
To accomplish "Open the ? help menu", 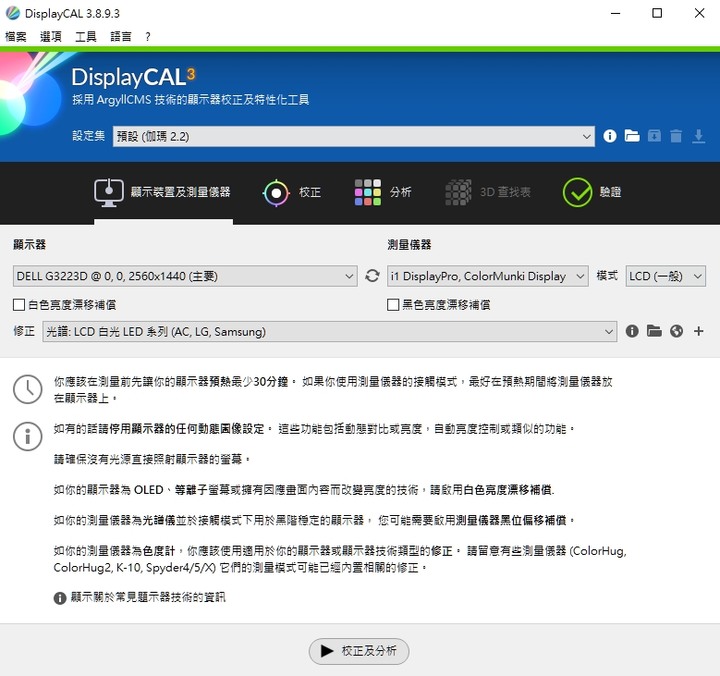I will 147,37.
